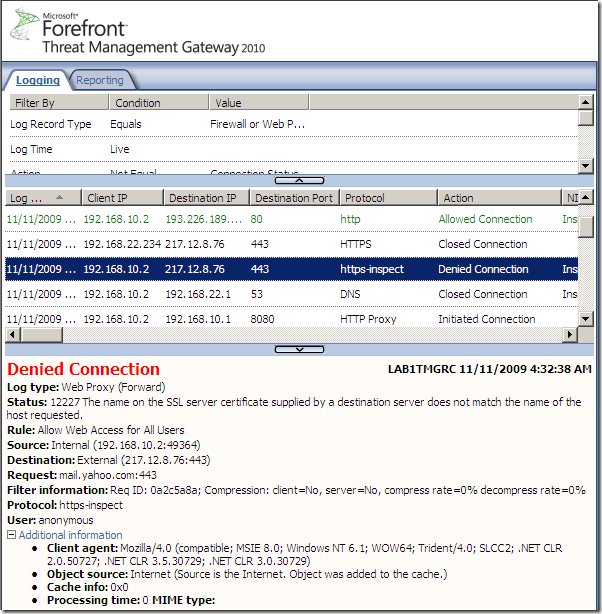The width and height of the screenshot is (602, 614).
Task: Click the Condition column header
Action: tap(159, 103)
